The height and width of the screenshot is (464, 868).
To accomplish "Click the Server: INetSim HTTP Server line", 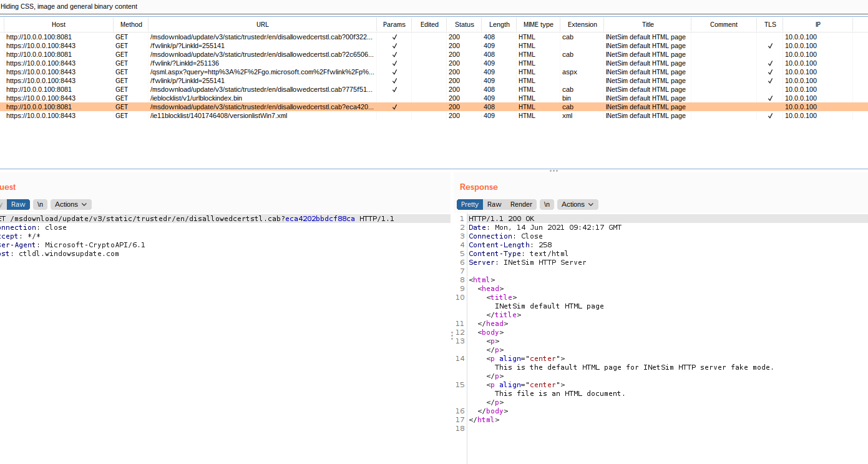I will (x=527, y=262).
